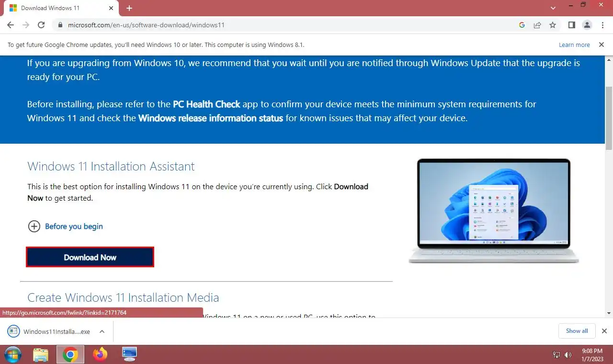Click the Windows 11 Installation Assistant heading
This screenshot has height=364, width=613.
[x=111, y=166]
